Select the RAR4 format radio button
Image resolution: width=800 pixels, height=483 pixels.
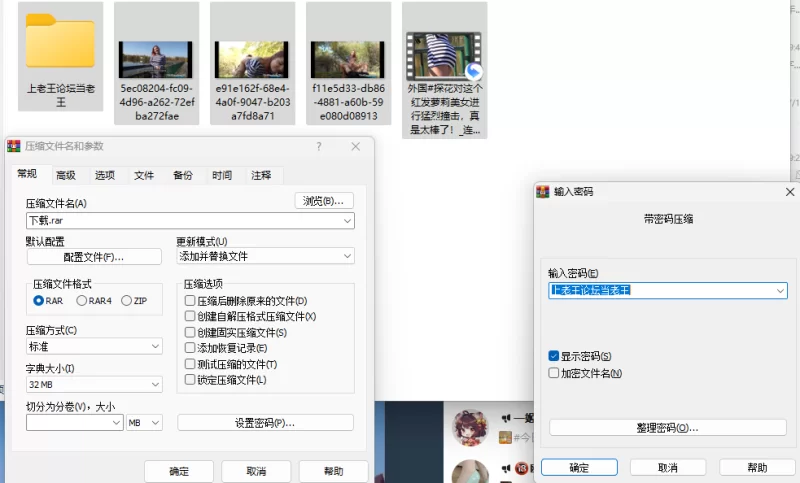pyautogui.click(x=81, y=301)
